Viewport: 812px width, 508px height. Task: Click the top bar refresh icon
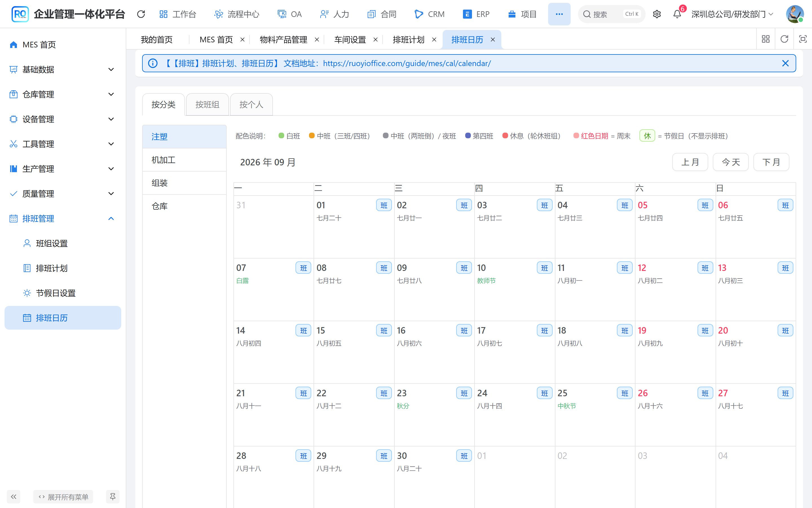pyautogui.click(x=141, y=14)
